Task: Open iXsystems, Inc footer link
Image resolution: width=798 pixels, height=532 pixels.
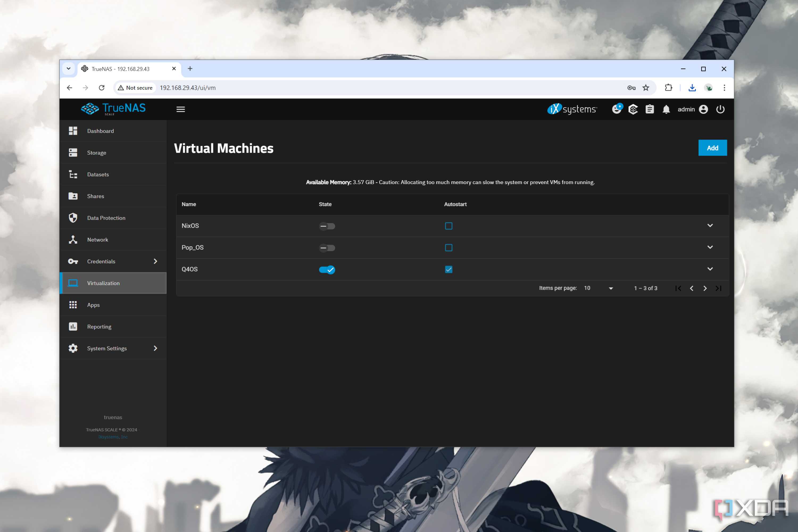Action: click(x=113, y=437)
